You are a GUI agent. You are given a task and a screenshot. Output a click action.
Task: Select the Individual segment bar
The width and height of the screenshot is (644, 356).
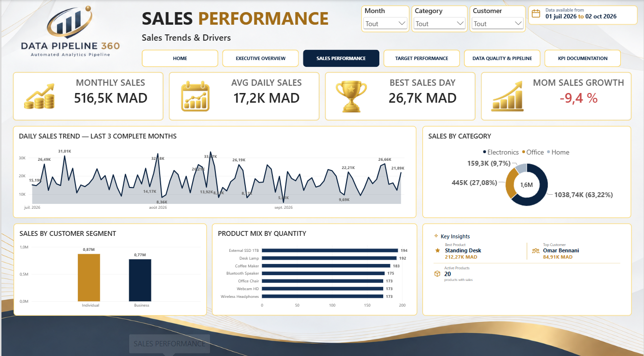tap(89, 278)
